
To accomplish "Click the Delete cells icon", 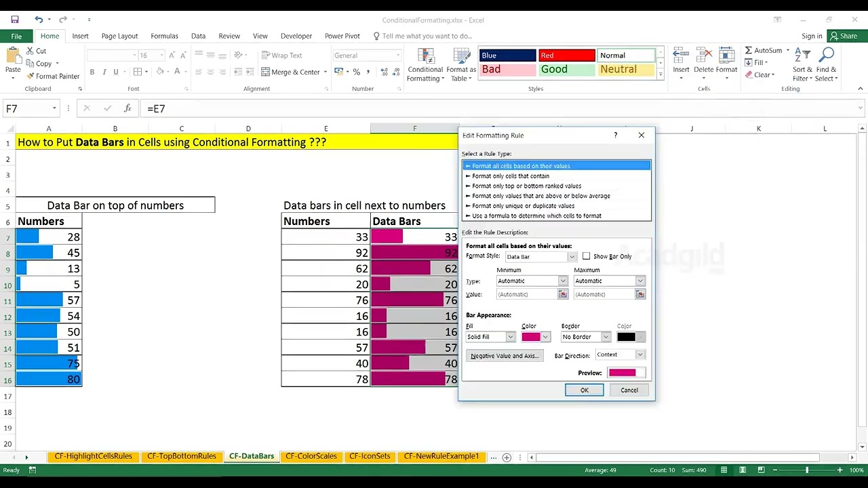I will point(704,56).
